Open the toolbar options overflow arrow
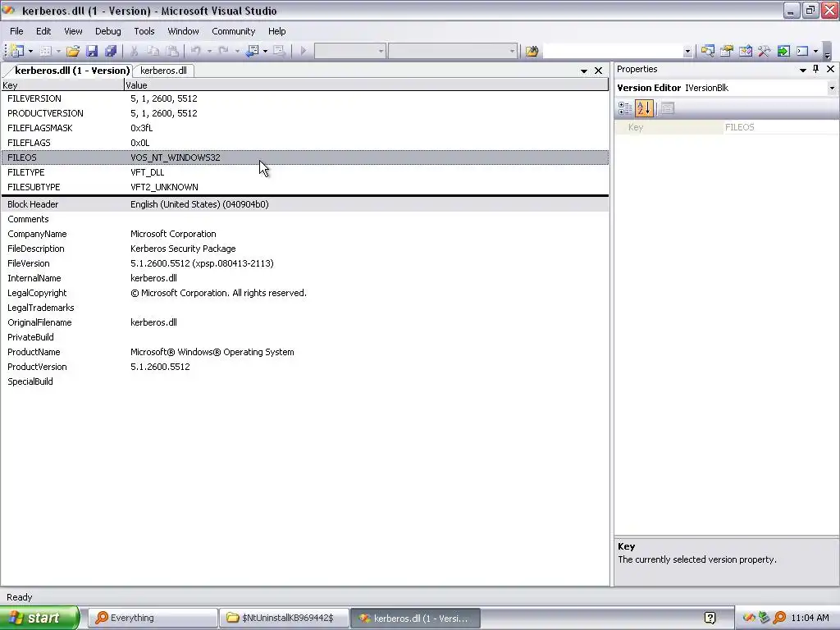Image resolution: width=840 pixels, height=630 pixels. tap(827, 53)
